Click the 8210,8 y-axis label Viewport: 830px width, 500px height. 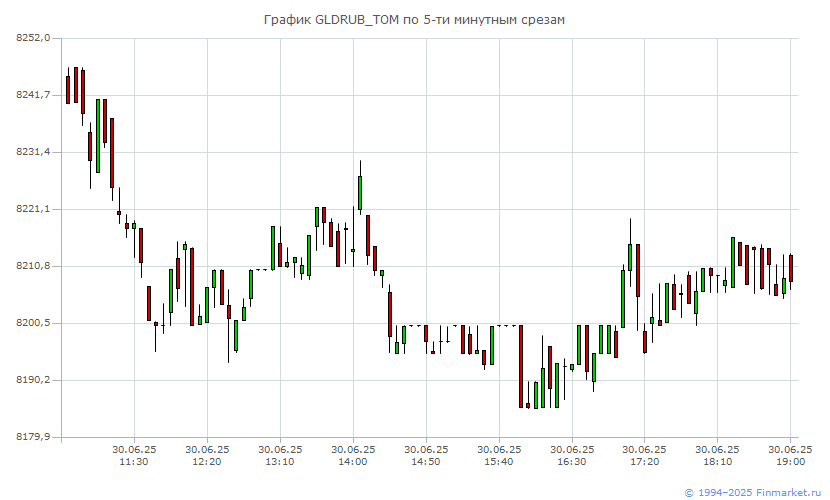point(33,266)
